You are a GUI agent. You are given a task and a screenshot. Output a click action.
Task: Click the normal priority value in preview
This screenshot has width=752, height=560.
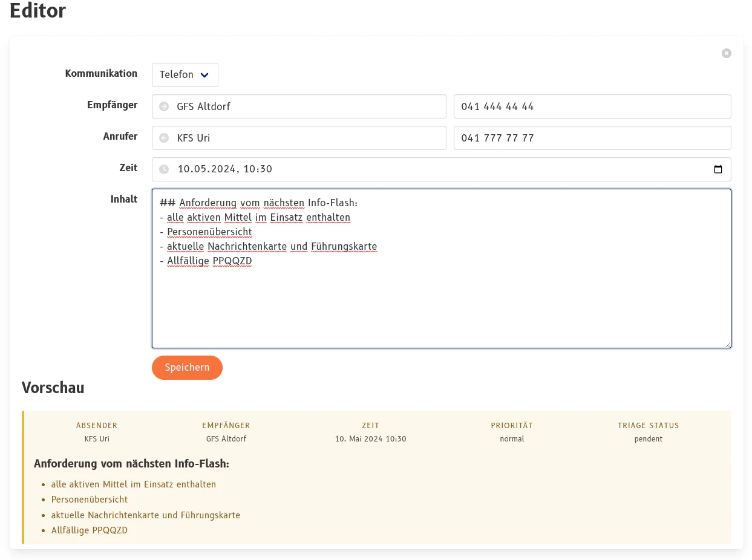coord(512,439)
